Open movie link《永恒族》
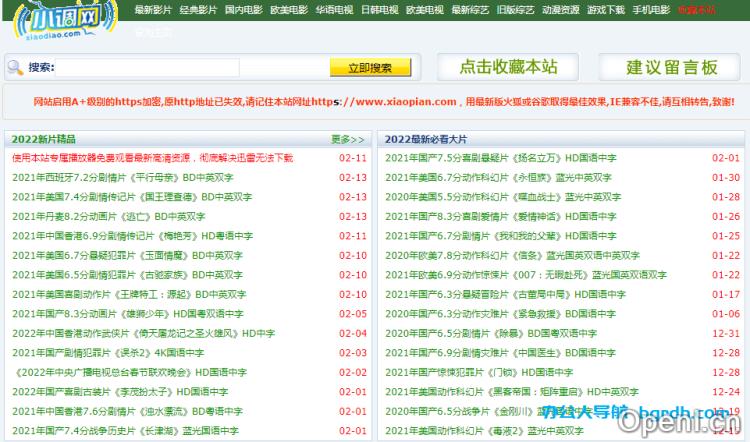 [x=498, y=177]
